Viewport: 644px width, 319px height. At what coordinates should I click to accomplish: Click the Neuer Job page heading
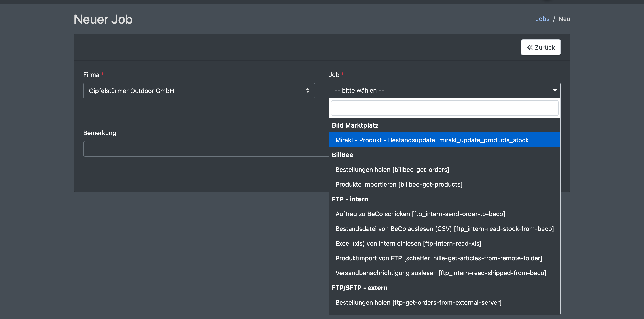click(103, 19)
